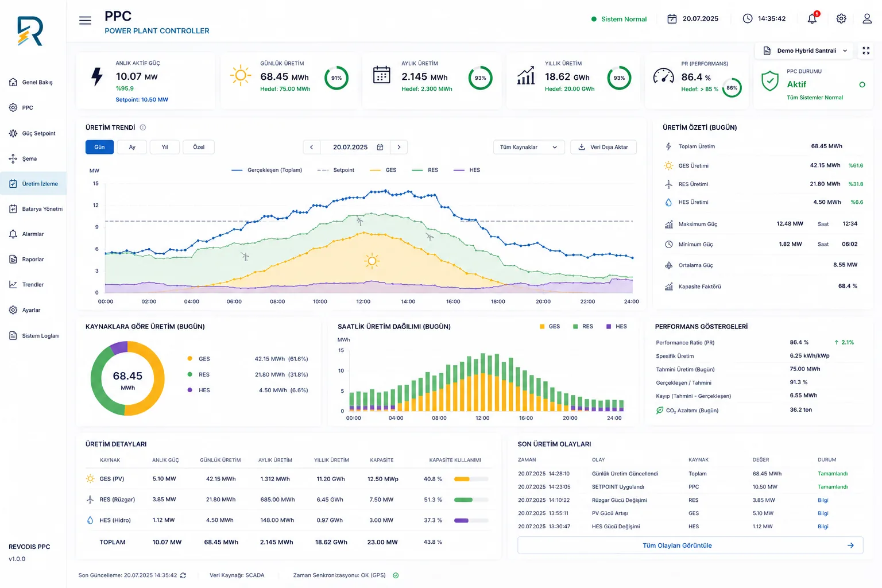
Task: Click the HES water drop icon in details table
Action: coord(90,520)
